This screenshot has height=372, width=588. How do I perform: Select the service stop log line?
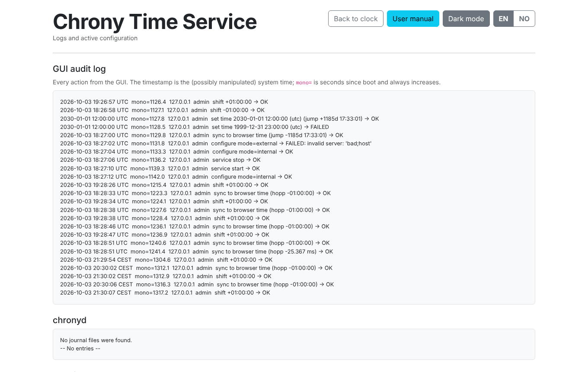point(160,160)
